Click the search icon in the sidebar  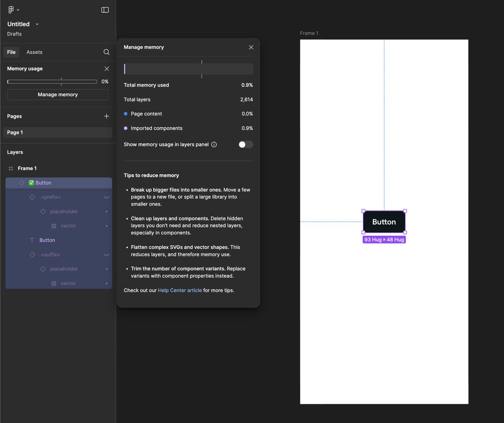click(x=106, y=52)
